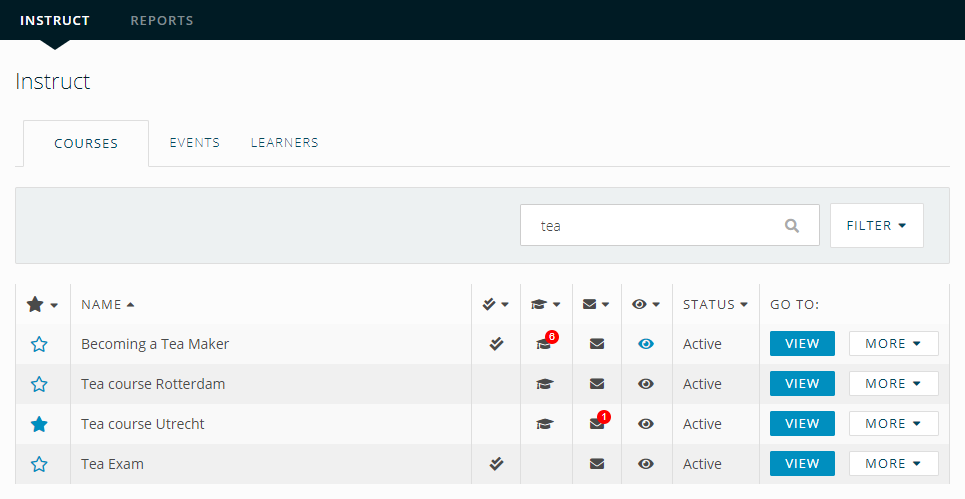Favorite Becoming a Tea Maker with star
965x499 pixels.
[x=39, y=344]
